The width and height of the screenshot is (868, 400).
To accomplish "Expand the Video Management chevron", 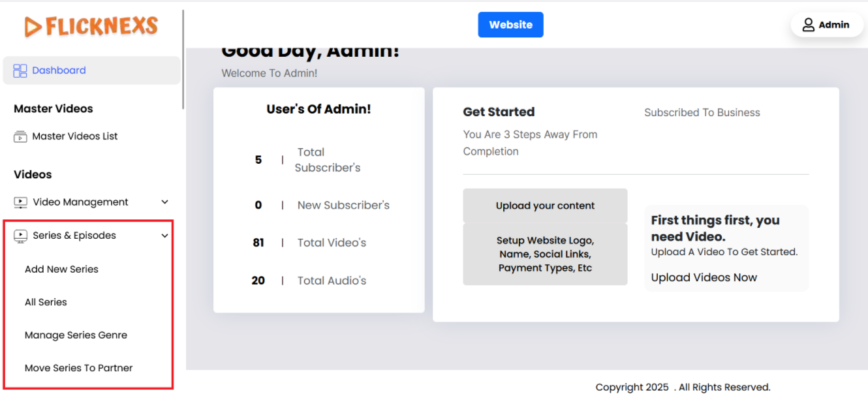I will point(165,202).
